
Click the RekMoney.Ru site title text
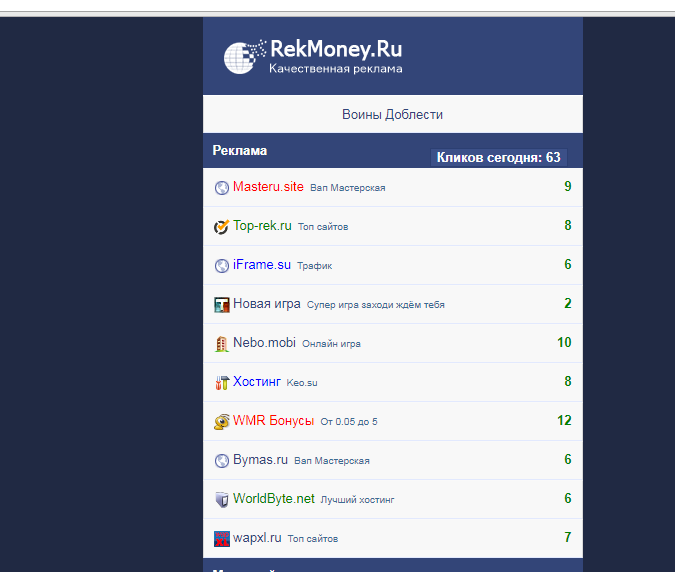click(x=336, y=49)
